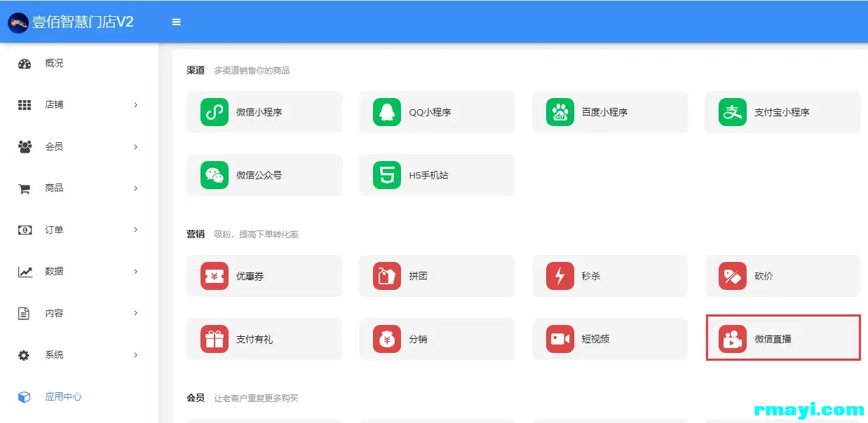Click the 吸粉，提高下单转化率 subtitle
This screenshot has height=423, width=868.
(257, 235)
